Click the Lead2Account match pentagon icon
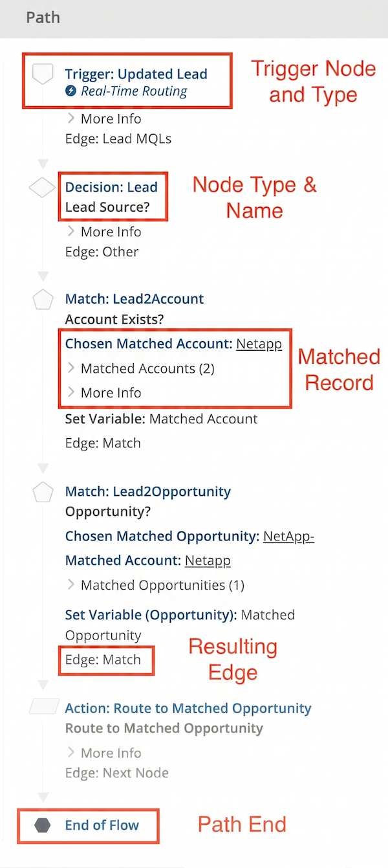The width and height of the screenshot is (388, 868). pos(43,299)
